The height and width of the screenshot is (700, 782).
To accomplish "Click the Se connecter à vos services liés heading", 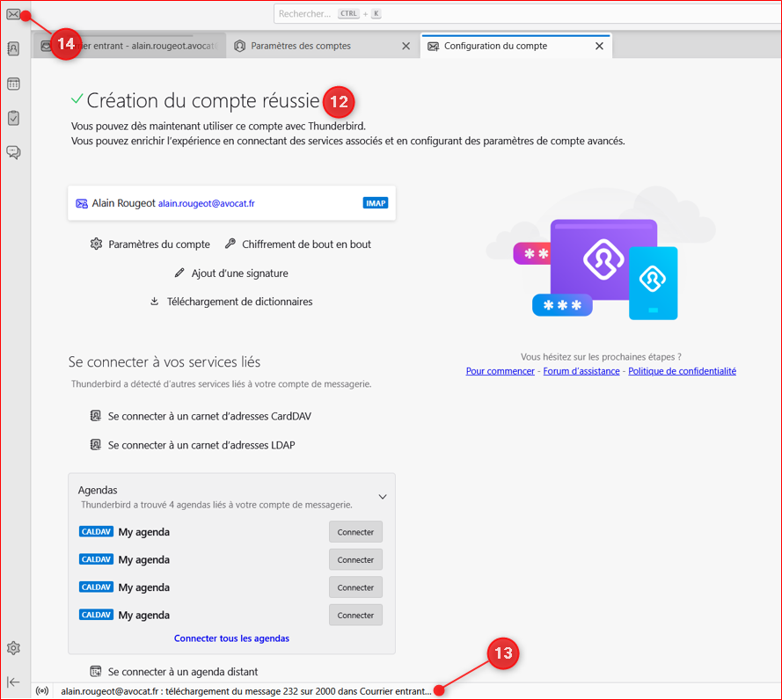I will 164,361.
